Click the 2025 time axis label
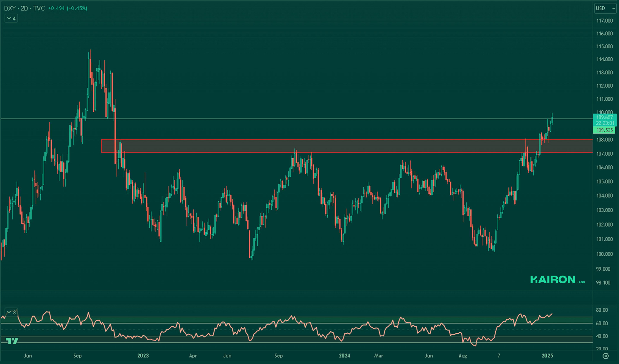Image resolution: width=619 pixels, height=364 pixels. coord(547,356)
